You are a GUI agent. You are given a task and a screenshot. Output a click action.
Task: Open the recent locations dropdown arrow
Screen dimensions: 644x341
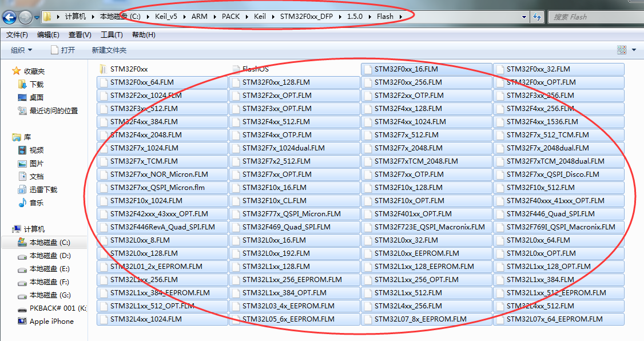(37, 17)
